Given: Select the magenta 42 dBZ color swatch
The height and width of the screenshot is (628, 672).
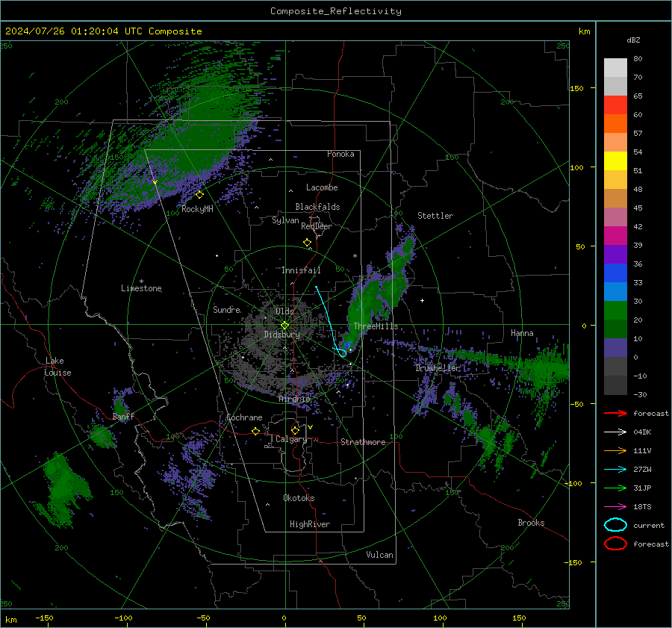Looking at the screenshot, I should pos(615,235).
